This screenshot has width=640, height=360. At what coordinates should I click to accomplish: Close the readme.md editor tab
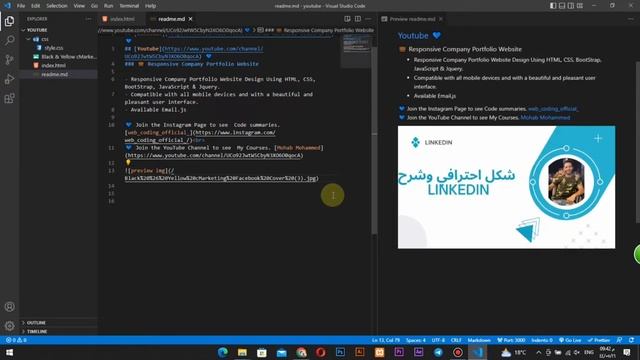tap(191, 19)
